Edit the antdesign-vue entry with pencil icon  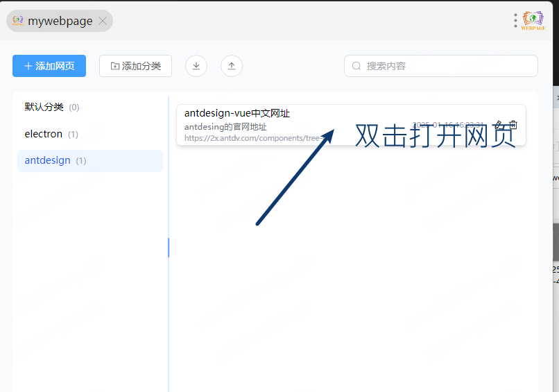[499, 125]
